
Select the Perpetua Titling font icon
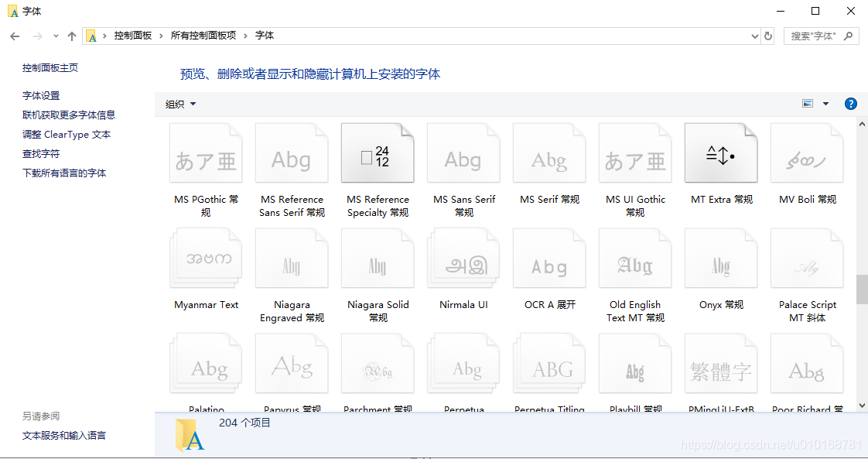549,364
